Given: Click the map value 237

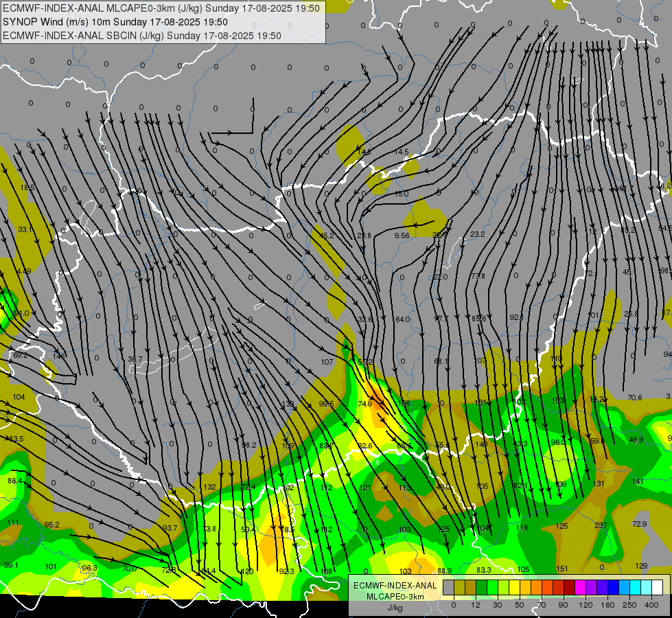Looking at the screenshot, I should click(601, 525).
